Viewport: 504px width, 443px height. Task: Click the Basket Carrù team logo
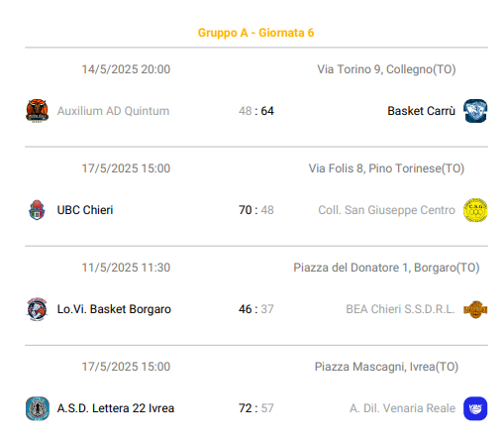click(475, 111)
